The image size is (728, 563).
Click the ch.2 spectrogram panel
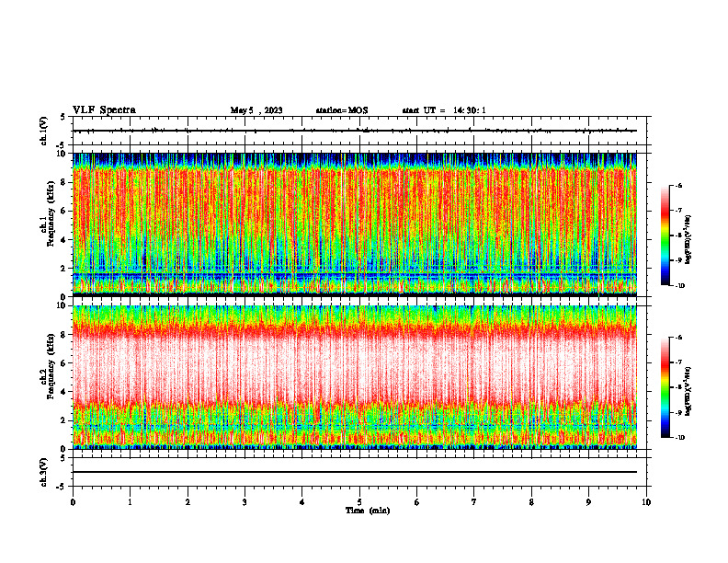coord(355,377)
